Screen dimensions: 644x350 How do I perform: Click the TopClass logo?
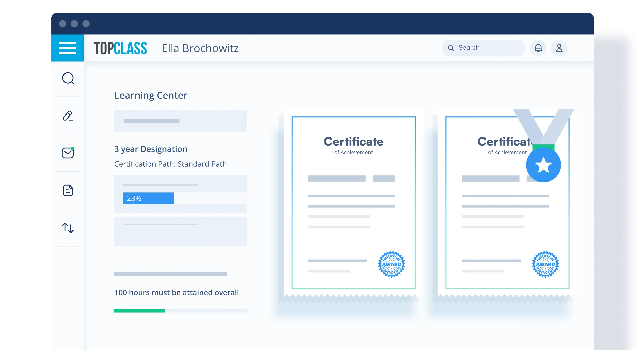(120, 48)
